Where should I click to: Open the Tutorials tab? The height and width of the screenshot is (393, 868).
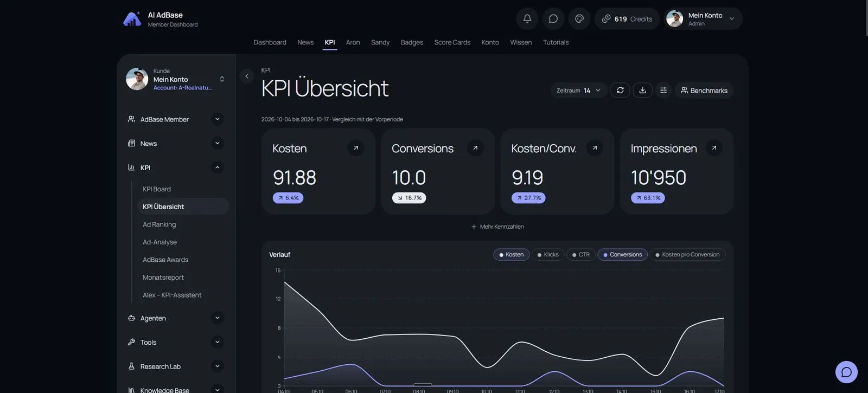pos(556,42)
